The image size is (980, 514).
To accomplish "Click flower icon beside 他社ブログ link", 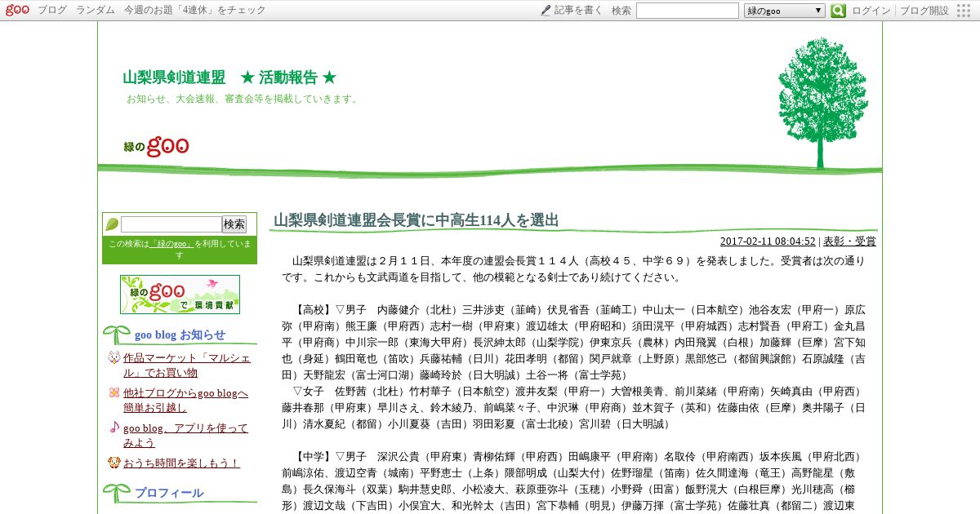I will pos(114,392).
